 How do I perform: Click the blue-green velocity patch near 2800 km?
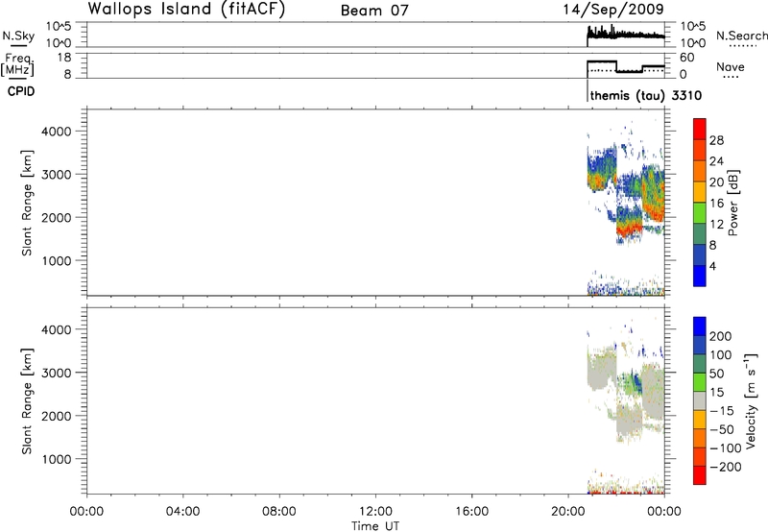click(631, 381)
